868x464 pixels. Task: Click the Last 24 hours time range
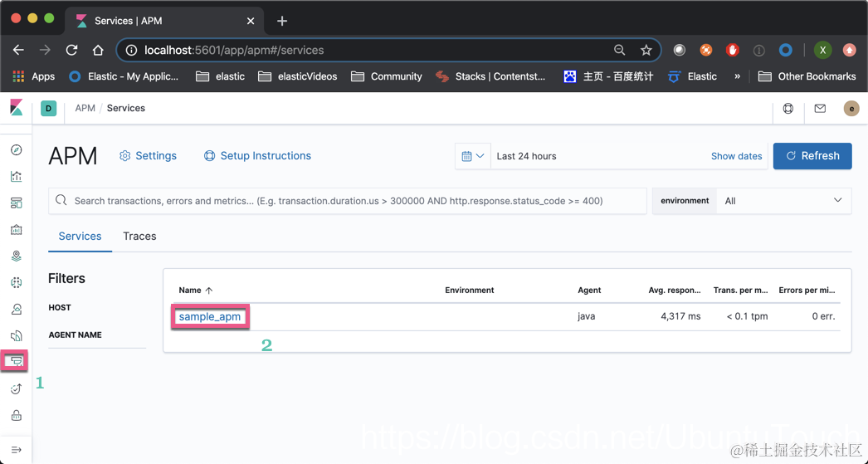(x=526, y=156)
